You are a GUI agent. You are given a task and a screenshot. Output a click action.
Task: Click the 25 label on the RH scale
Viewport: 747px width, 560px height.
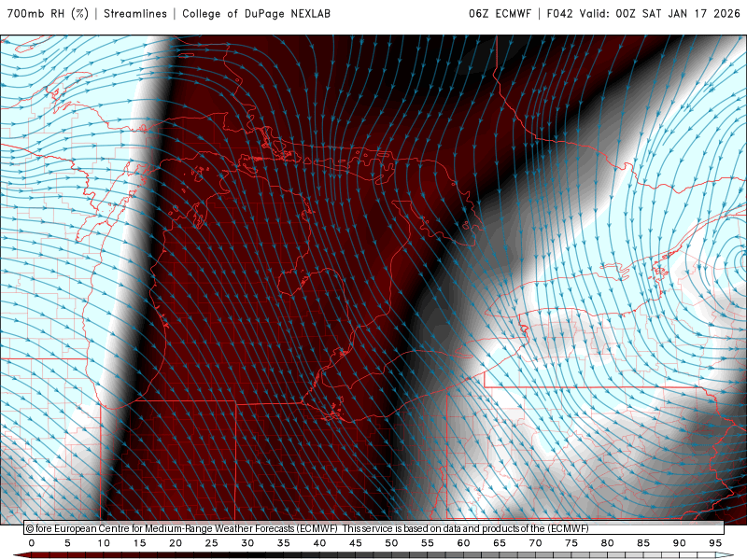pyautogui.click(x=212, y=543)
